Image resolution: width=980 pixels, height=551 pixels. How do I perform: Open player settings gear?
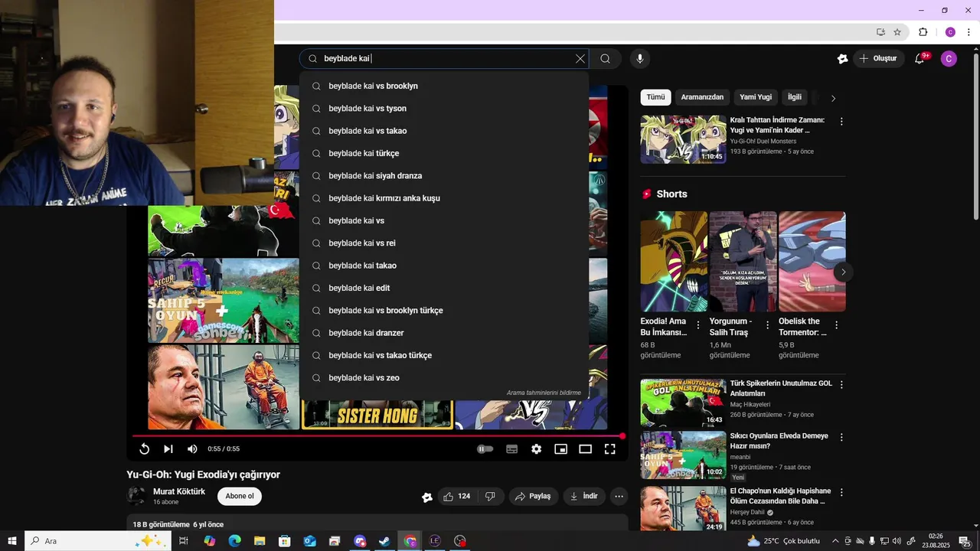[x=537, y=449]
